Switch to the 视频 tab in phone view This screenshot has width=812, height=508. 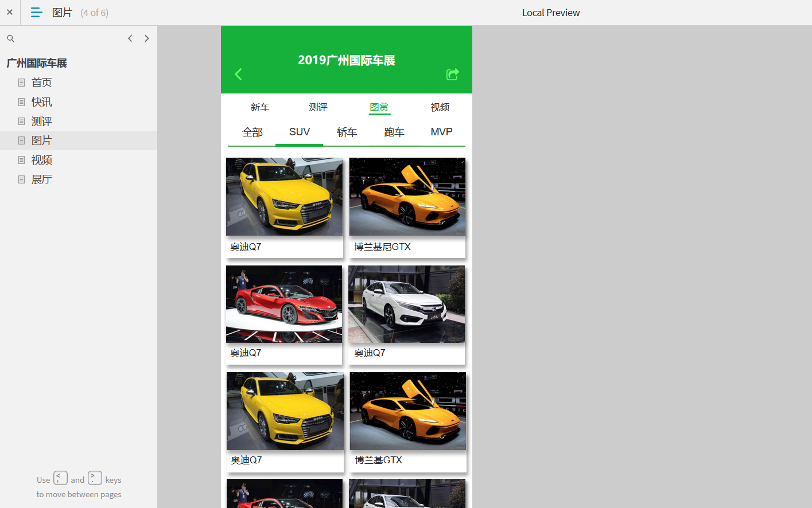click(440, 107)
